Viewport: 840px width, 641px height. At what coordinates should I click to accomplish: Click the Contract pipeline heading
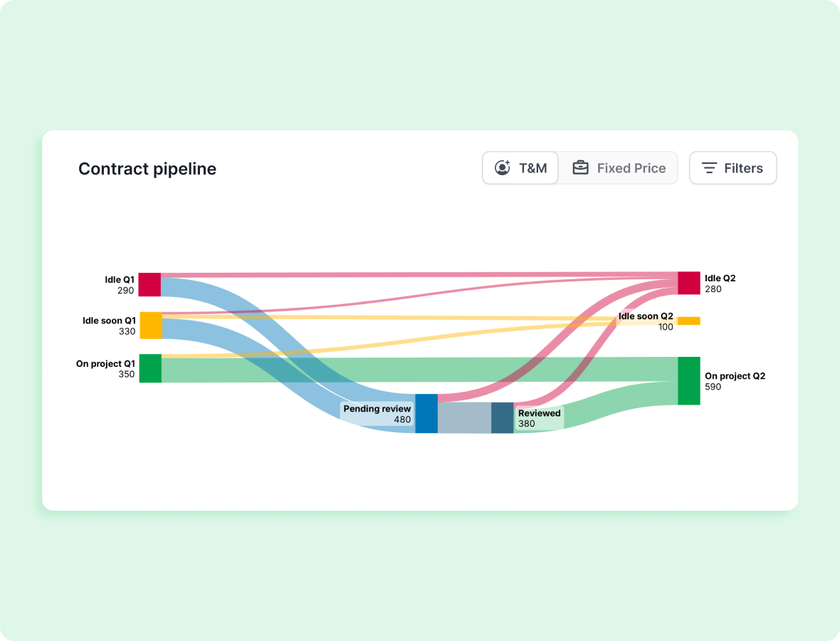(147, 169)
